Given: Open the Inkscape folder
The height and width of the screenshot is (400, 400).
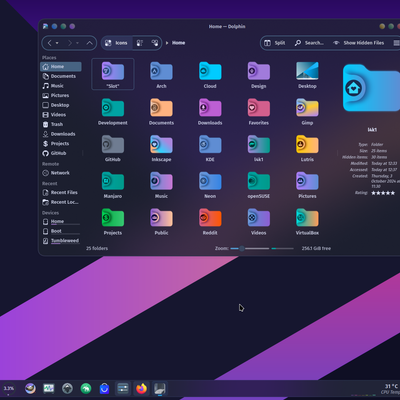Looking at the screenshot, I should tap(161, 148).
